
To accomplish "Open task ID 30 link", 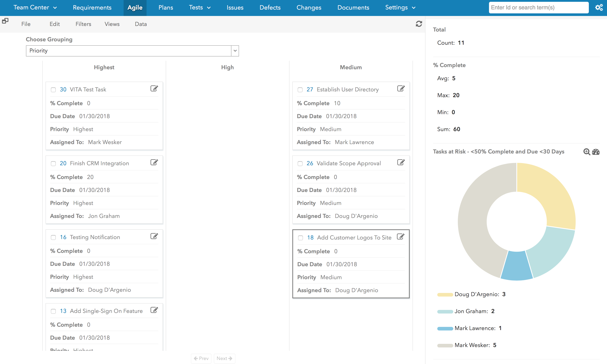I will [x=63, y=90].
